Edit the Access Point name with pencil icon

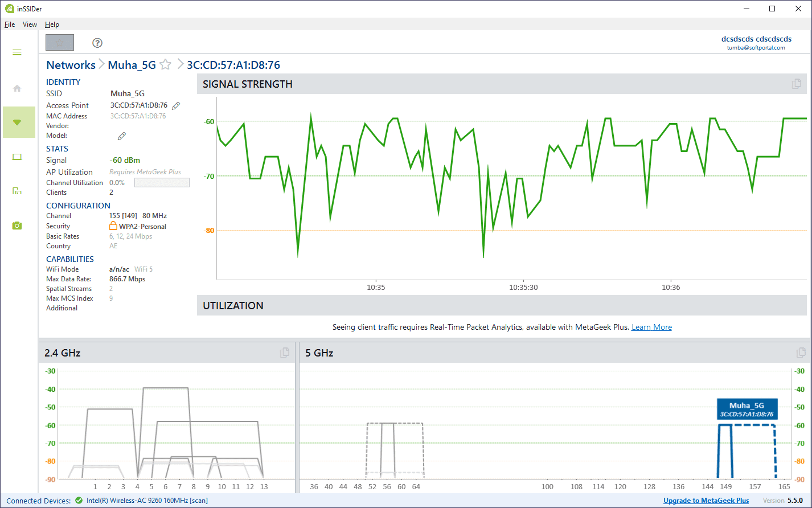[x=176, y=105]
